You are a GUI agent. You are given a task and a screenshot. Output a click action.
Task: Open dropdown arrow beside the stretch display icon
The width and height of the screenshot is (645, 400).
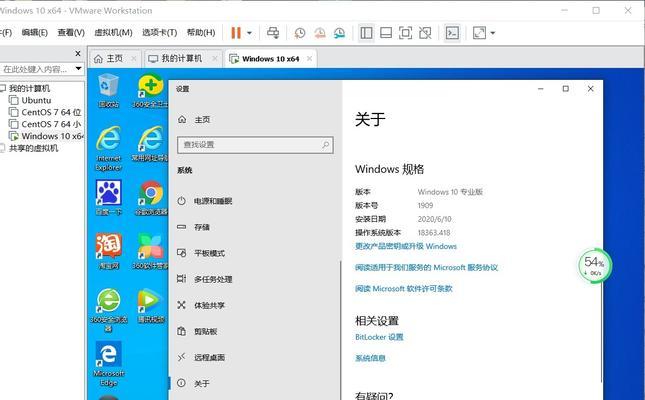click(x=493, y=33)
